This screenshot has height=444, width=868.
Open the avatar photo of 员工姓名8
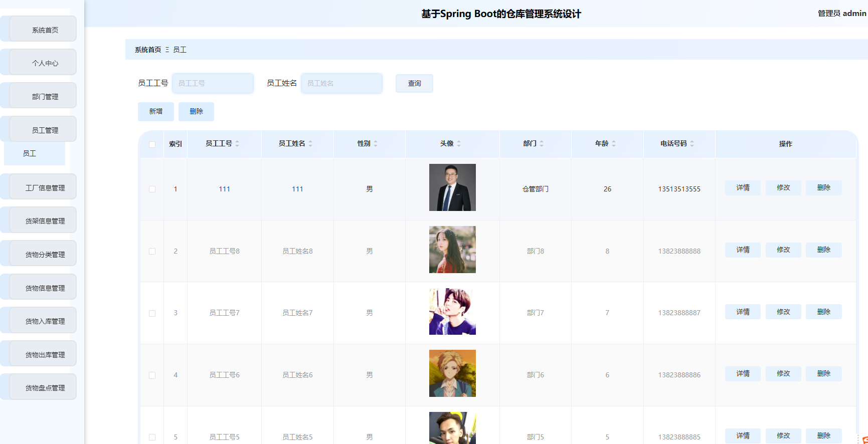point(452,250)
